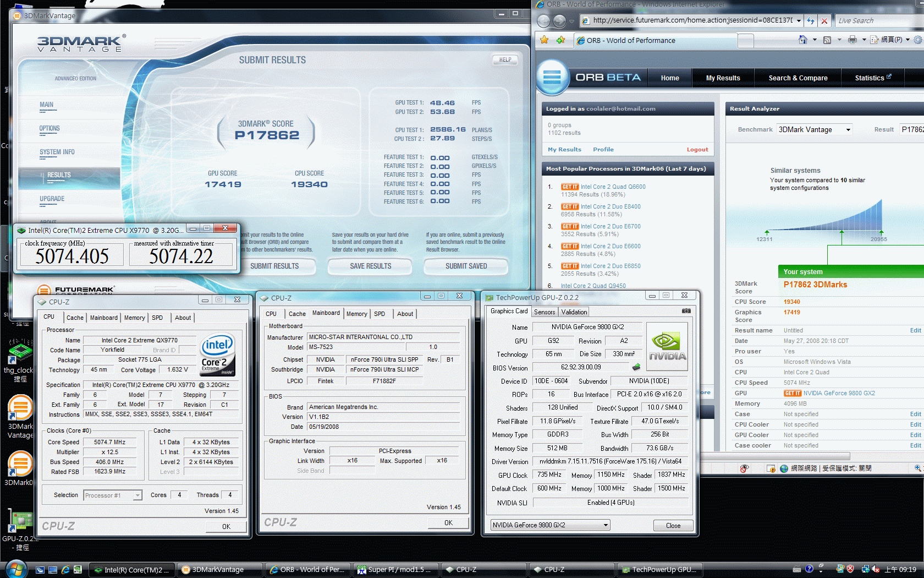Viewport: 924px width, 578px height.
Task: Open My Results in the ORB navigation bar
Action: pos(723,78)
